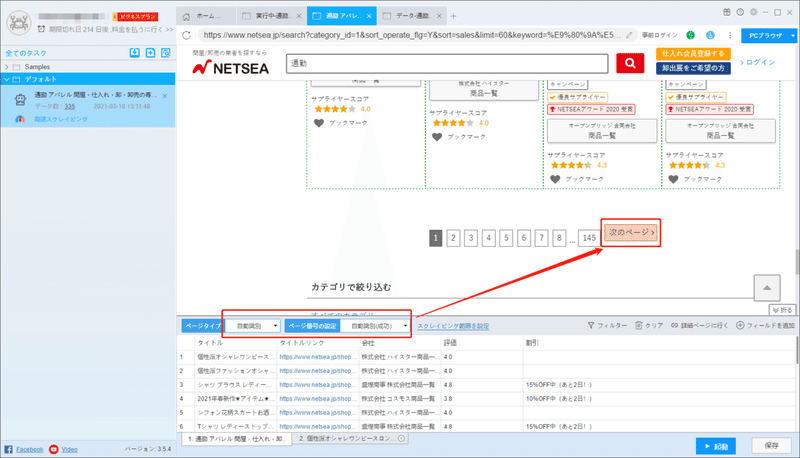This screenshot has width=800, height=458.
Task: Click the blue download icon in address toolbar
Action: coord(710,35)
